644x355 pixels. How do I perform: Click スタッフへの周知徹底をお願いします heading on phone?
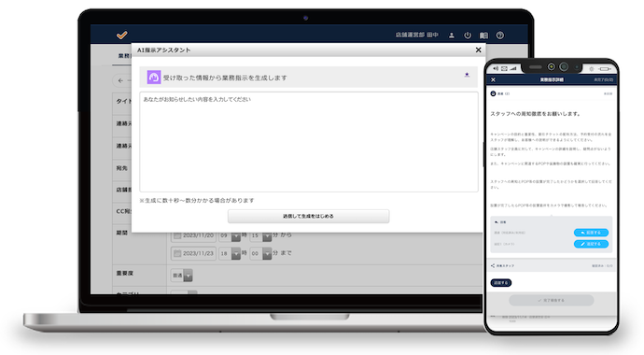tap(535, 114)
